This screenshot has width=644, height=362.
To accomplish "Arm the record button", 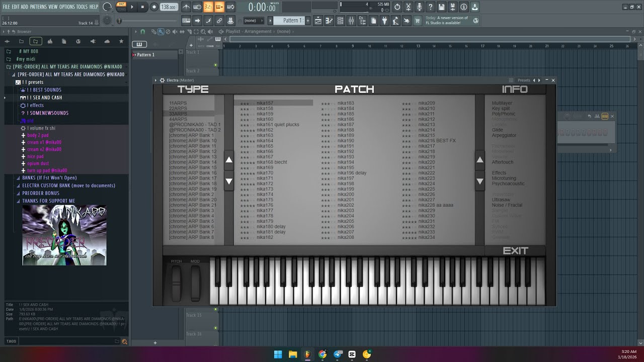I will (154, 7).
